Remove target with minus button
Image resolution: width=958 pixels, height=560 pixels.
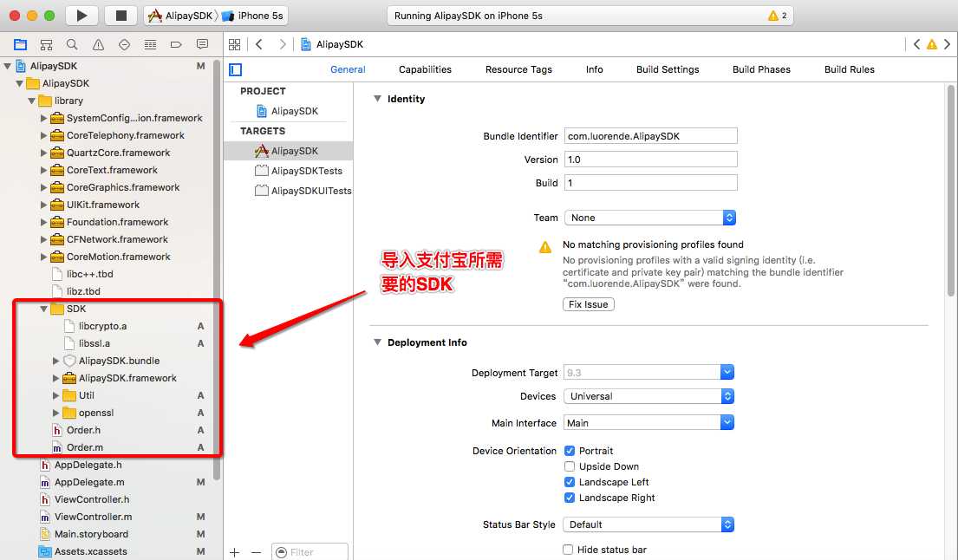[x=257, y=552]
